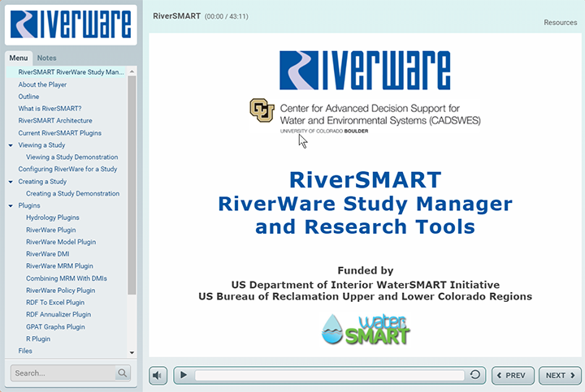Select the Menu tab
Image resolution: width=585 pixels, height=392 pixels.
tap(18, 58)
